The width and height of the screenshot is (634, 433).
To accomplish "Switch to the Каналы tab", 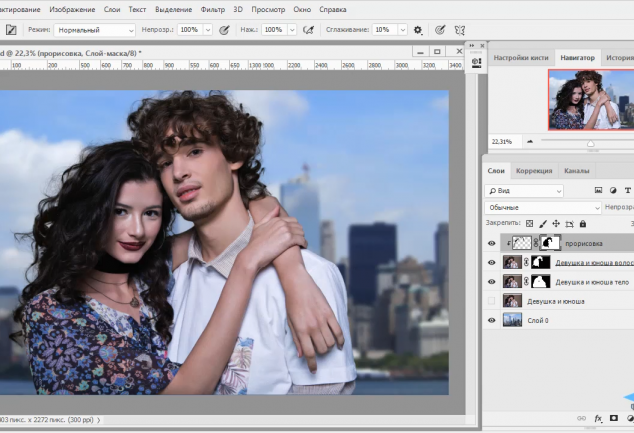I will (x=576, y=171).
